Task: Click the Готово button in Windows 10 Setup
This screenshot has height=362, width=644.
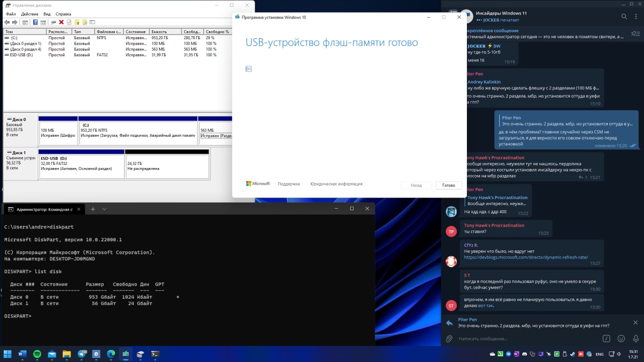Action: [x=448, y=185]
